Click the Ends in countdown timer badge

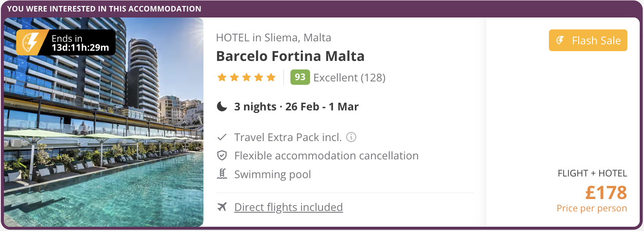(66, 43)
